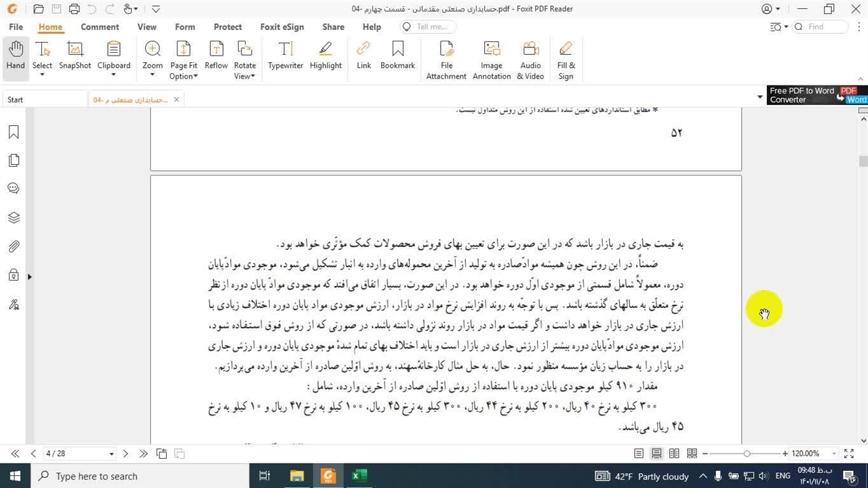The height and width of the screenshot is (488, 868).
Task: Close the open PDF document tab
Action: point(176,100)
